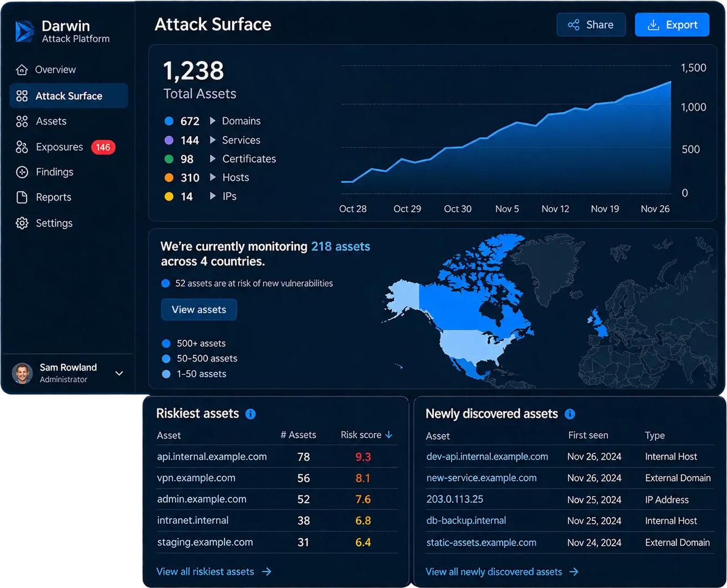
Task: Click the Exposures sidebar icon
Action: click(22, 147)
